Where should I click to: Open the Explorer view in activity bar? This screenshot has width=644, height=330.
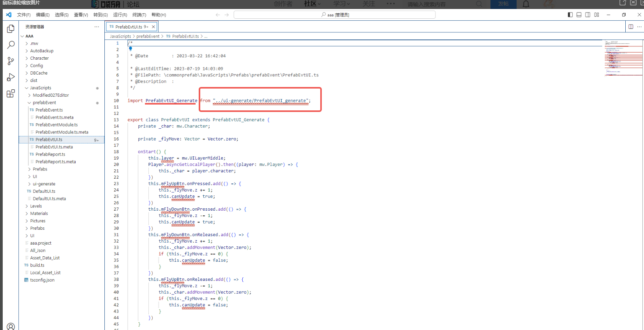[x=11, y=29]
